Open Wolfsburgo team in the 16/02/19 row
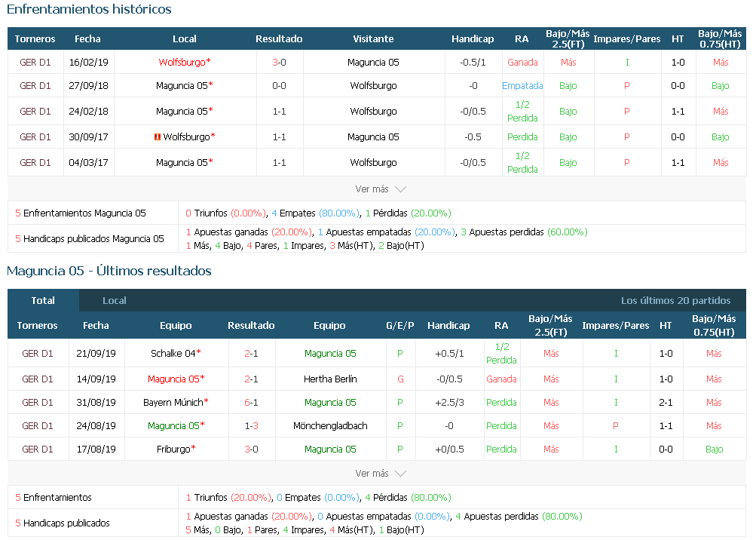756x540 pixels. tap(182, 63)
